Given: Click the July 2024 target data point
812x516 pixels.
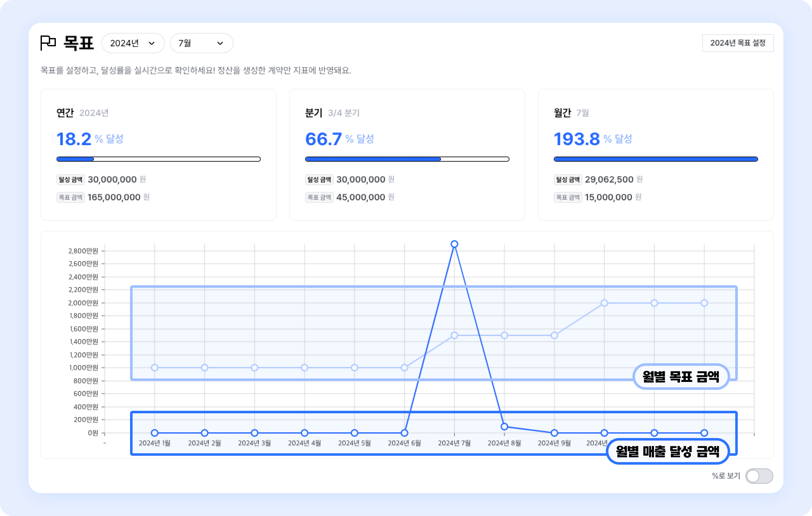Looking at the screenshot, I should pos(454,335).
